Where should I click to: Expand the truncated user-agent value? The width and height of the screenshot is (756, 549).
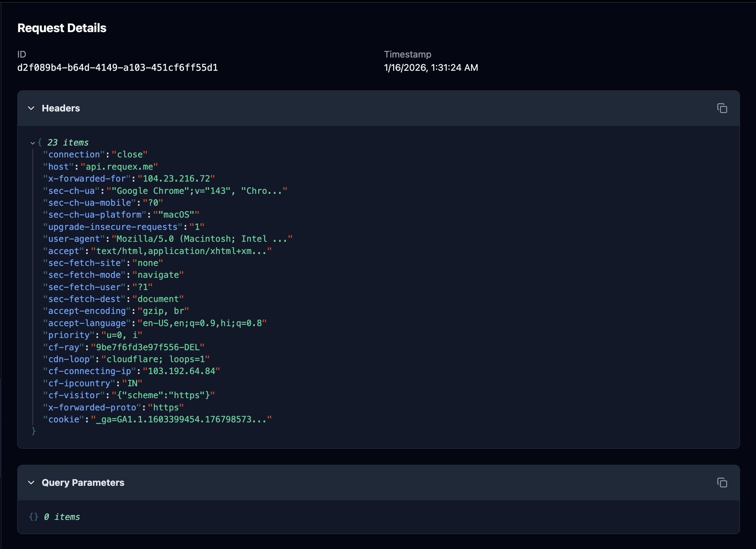click(202, 238)
